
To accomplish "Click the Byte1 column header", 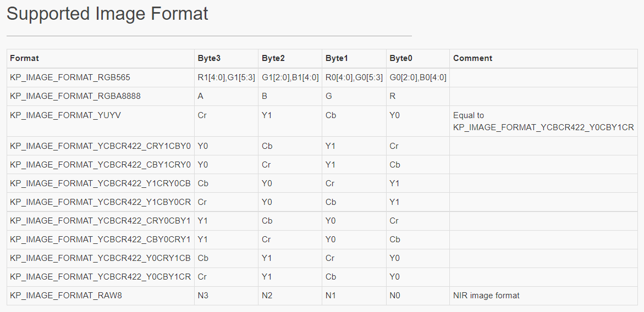I will pyautogui.click(x=337, y=58).
